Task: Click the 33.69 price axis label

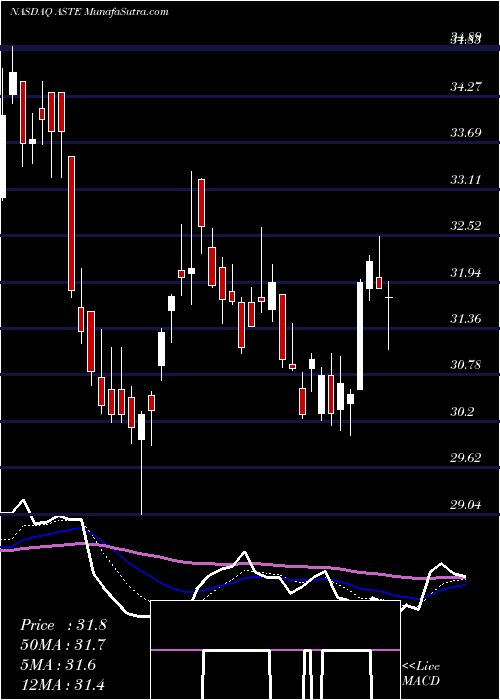Action: point(466,133)
